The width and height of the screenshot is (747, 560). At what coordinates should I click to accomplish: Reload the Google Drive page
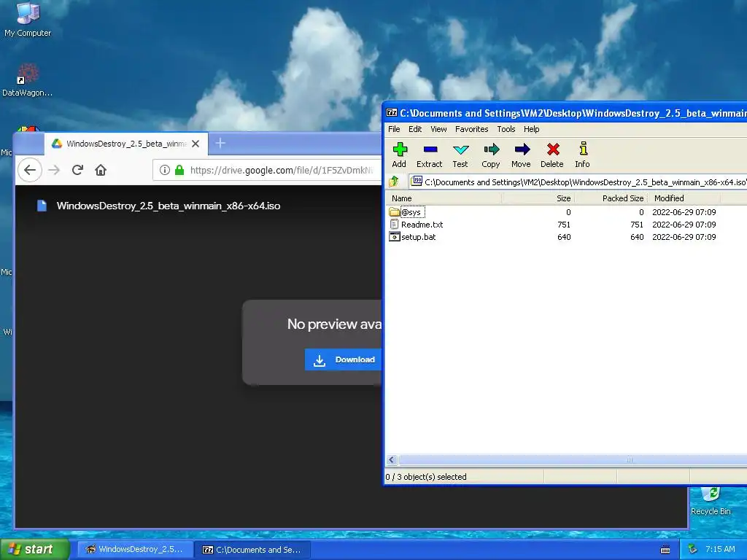(x=77, y=170)
